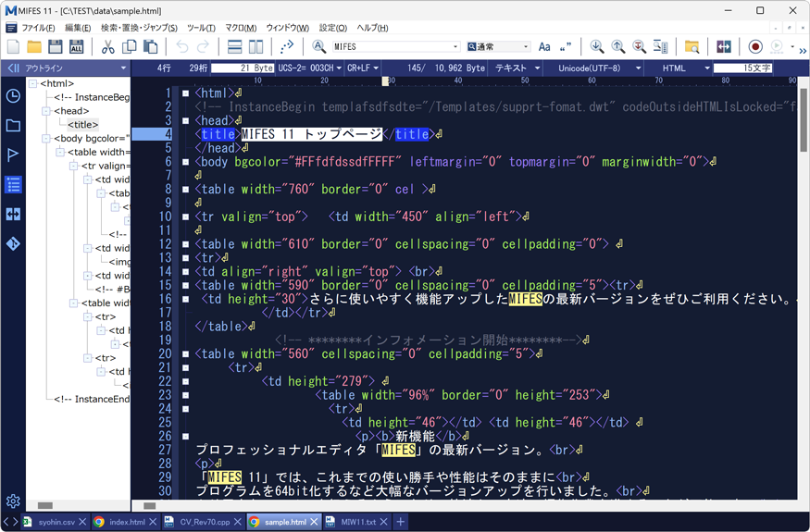The height and width of the screenshot is (532, 810).
Task: Open the history clock panel in sidebar
Action: [13, 96]
